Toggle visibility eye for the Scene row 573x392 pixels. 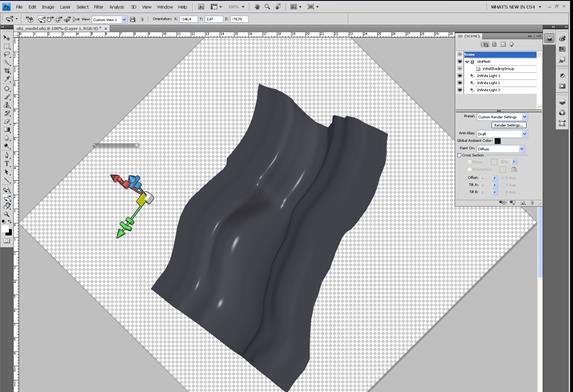tap(460, 54)
